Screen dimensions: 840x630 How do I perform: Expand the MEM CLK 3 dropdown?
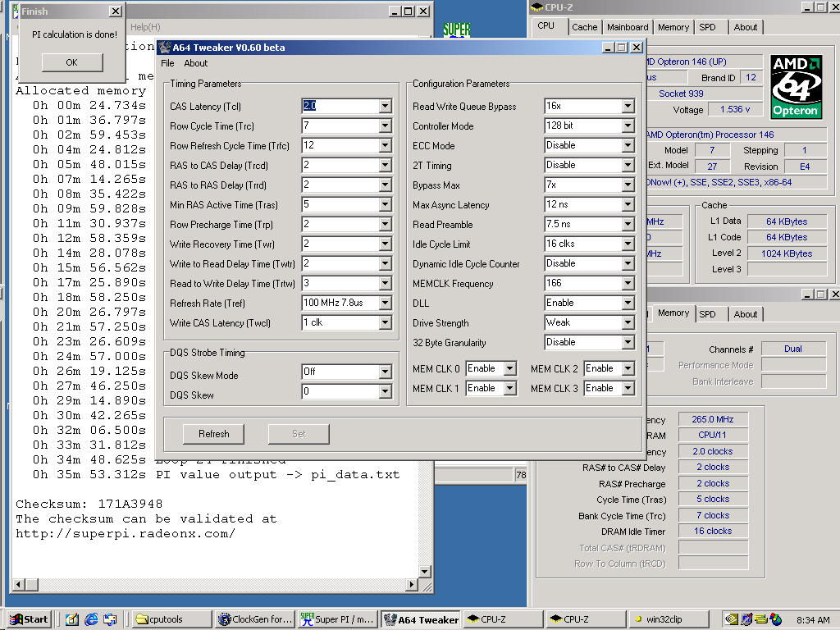(628, 388)
